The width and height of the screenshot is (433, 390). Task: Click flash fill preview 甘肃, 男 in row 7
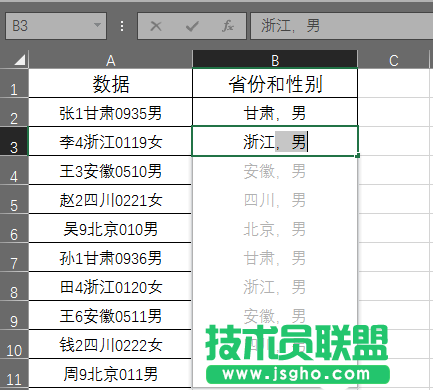tap(275, 258)
